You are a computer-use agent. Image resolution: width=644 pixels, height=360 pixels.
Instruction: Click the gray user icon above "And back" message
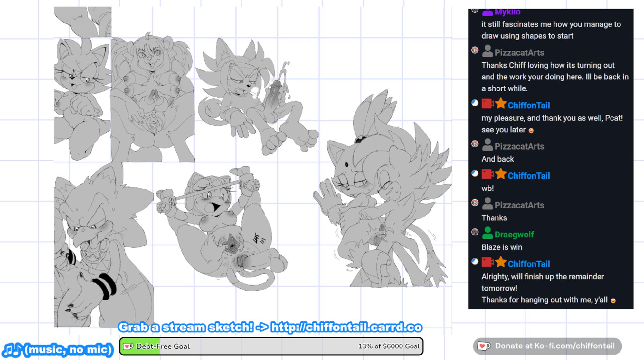click(488, 145)
